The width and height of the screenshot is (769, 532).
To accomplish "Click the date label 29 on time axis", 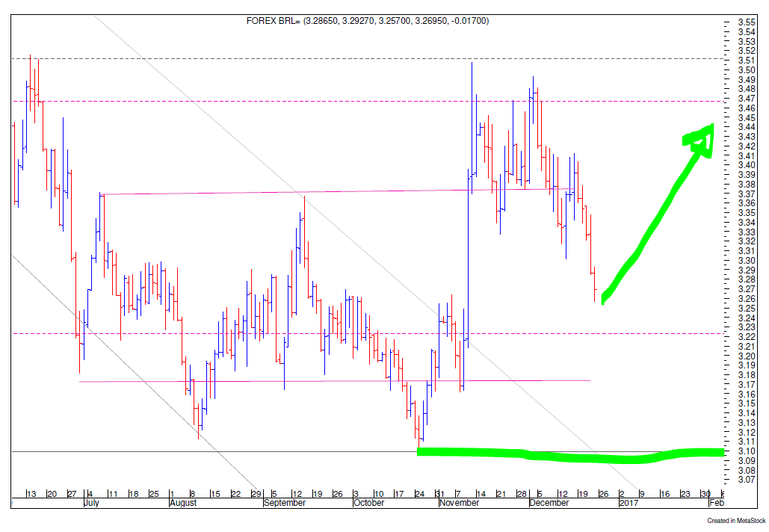I will point(256,494).
